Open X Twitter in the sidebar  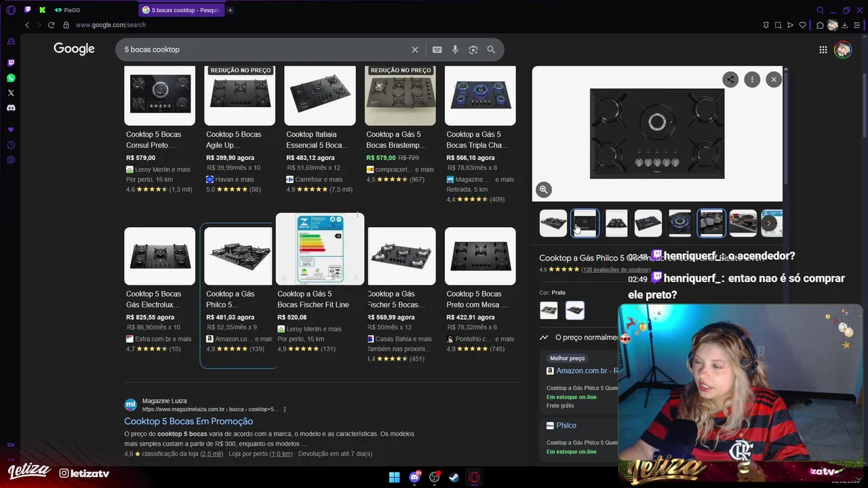(x=11, y=93)
